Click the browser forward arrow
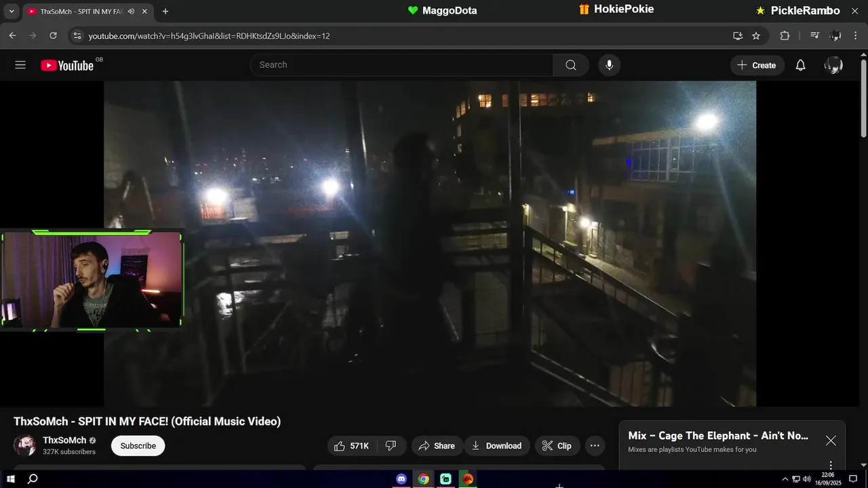The width and height of the screenshot is (868, 488). [x=33, y=36]
